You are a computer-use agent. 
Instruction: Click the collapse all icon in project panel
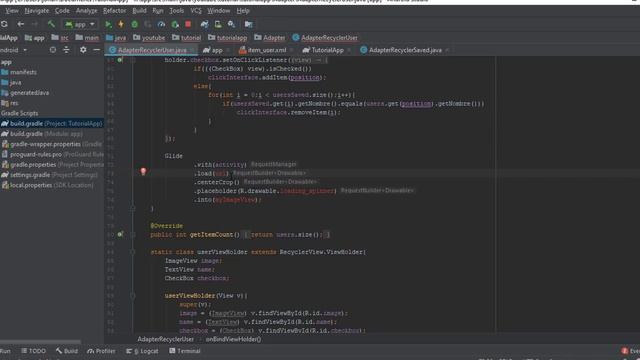pyautogui.click(x=66, y=50)
